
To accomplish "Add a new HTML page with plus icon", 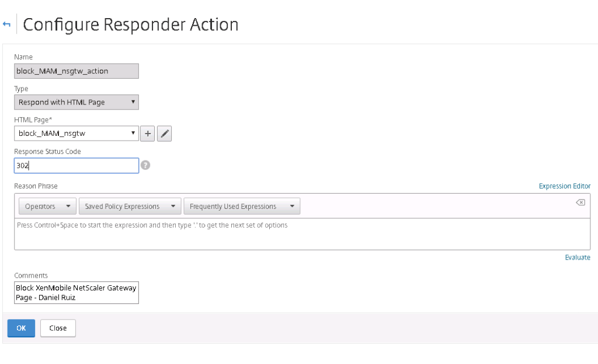I will (147, 133).
